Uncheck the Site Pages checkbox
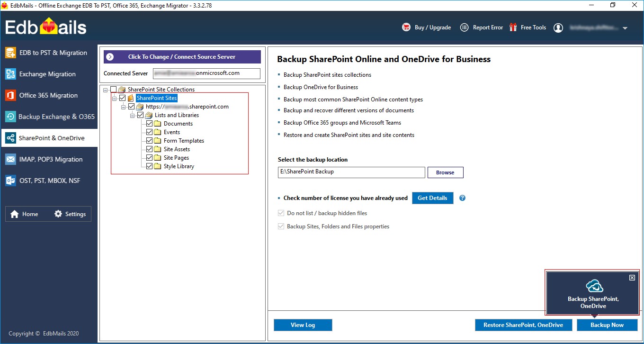644x344 pixels. 149,158
